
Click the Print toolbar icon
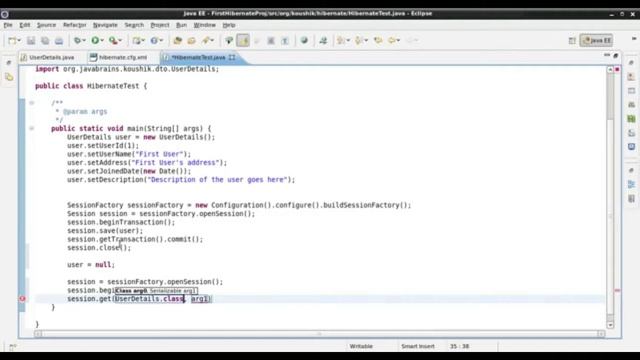(x=59, y=40)
